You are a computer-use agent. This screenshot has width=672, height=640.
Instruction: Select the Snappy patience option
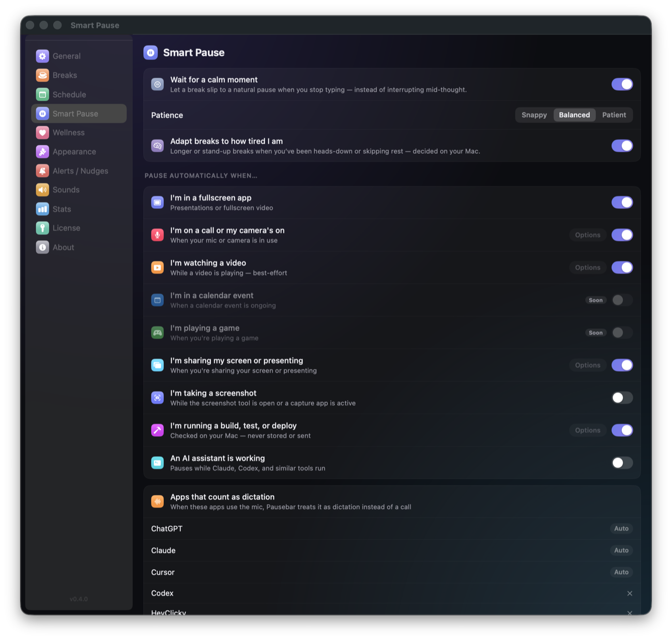(x=534, y=115)
